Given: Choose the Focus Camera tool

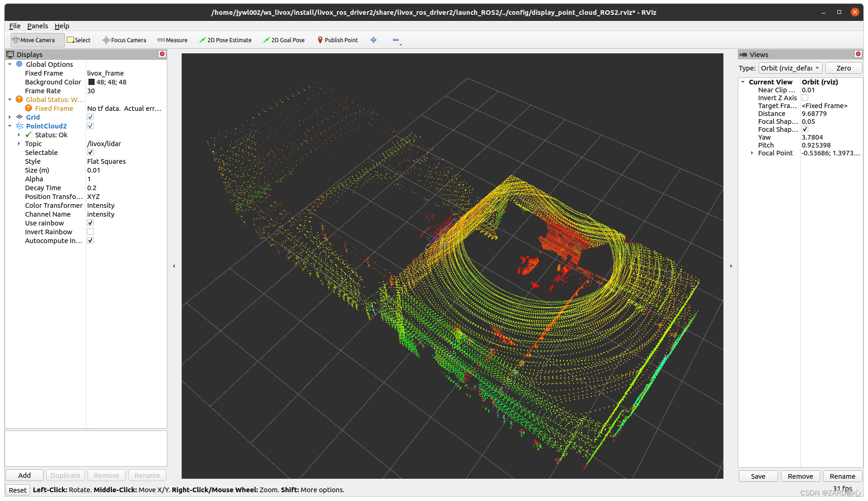Looking at the screenshot, I should click(124, 40).
